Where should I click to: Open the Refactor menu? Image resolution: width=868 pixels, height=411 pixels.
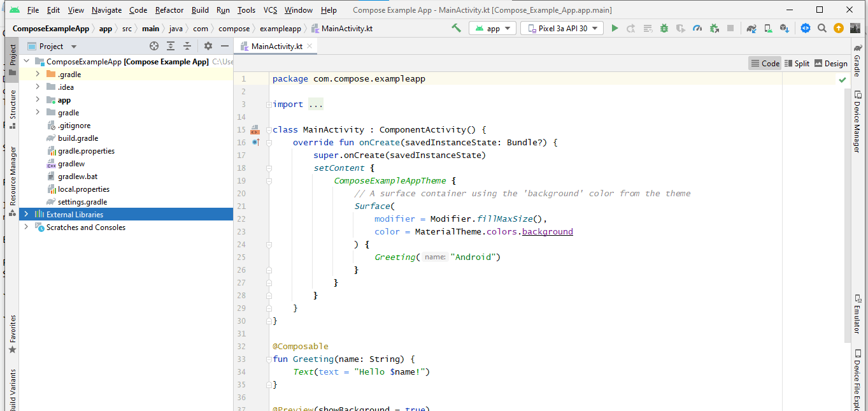pos(169,10)
